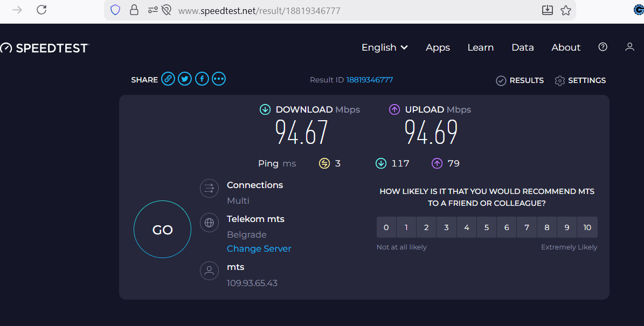Viewport: 644px width, 326px height.
Task: Rate recommendation score 1
Action: pos(406,227)
